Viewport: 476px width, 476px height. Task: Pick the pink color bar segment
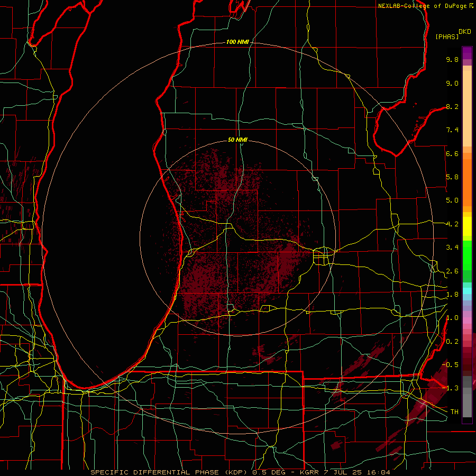coord(467,321)
